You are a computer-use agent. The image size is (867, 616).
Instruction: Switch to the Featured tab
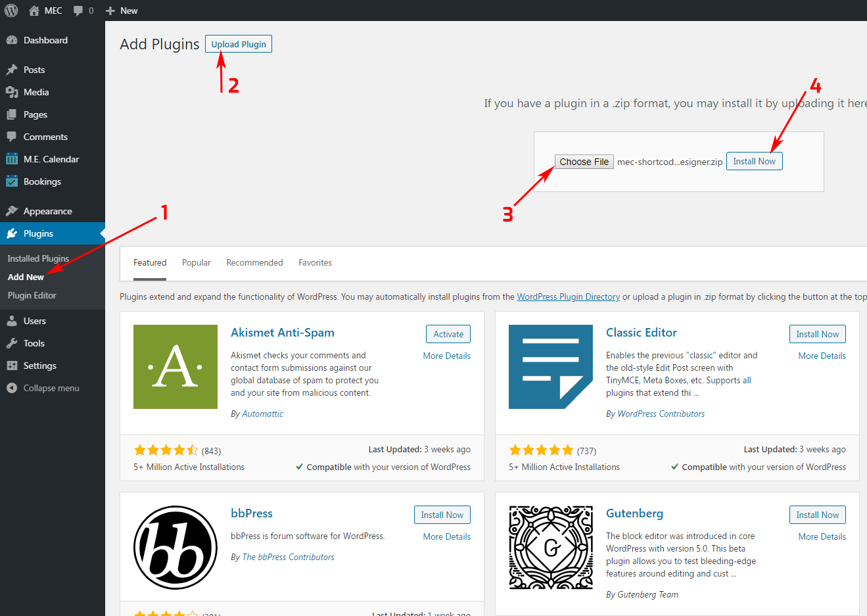pyautogui.click(x=150, y=262)
